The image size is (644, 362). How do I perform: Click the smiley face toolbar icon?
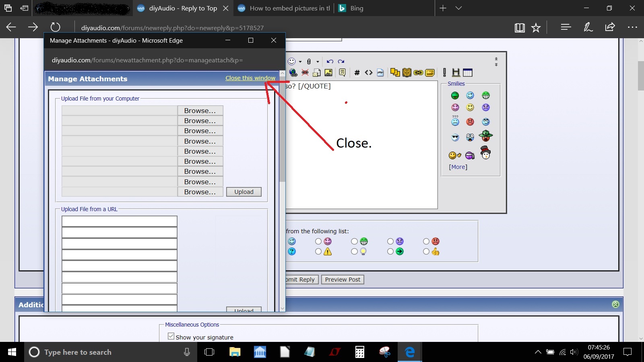(x=292, y=61)
